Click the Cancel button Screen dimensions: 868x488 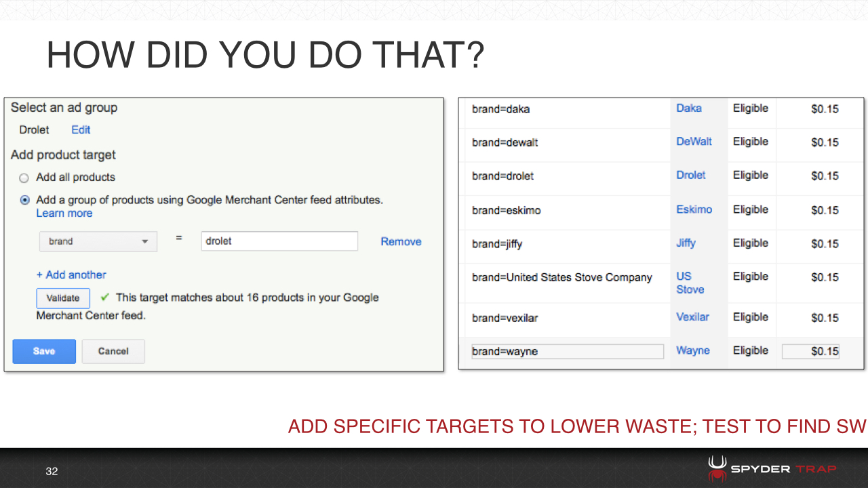[x=113, y=351]
